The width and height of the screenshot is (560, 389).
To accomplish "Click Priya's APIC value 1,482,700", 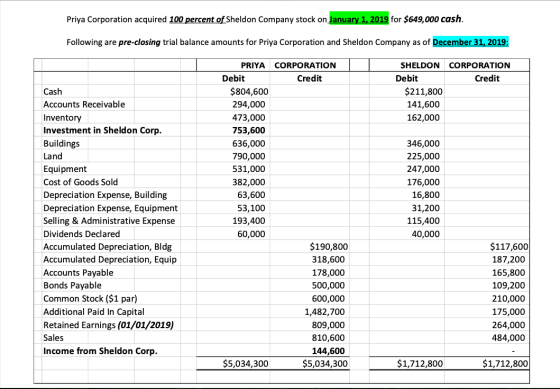I will (x=325, y=312).
